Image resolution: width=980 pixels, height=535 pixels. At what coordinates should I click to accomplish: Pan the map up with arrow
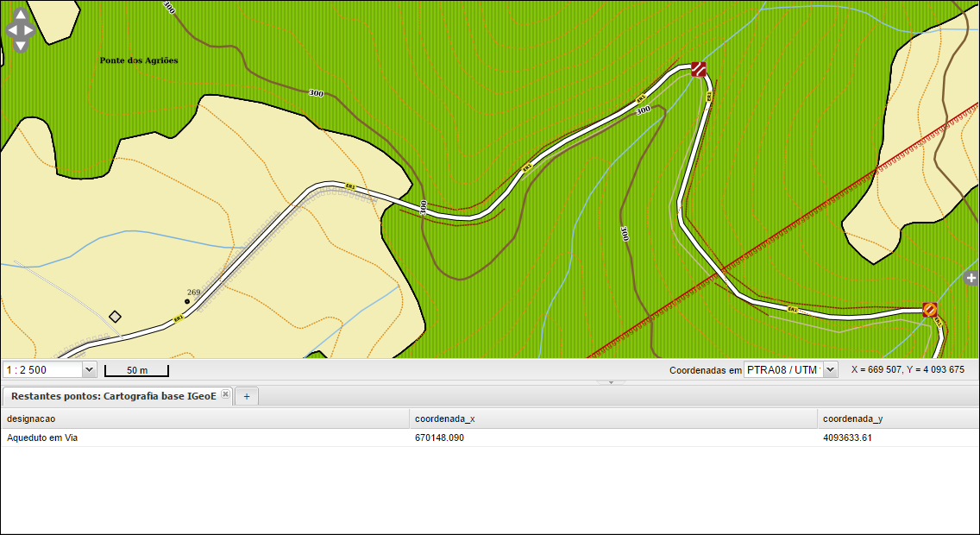tap(19, 15)
